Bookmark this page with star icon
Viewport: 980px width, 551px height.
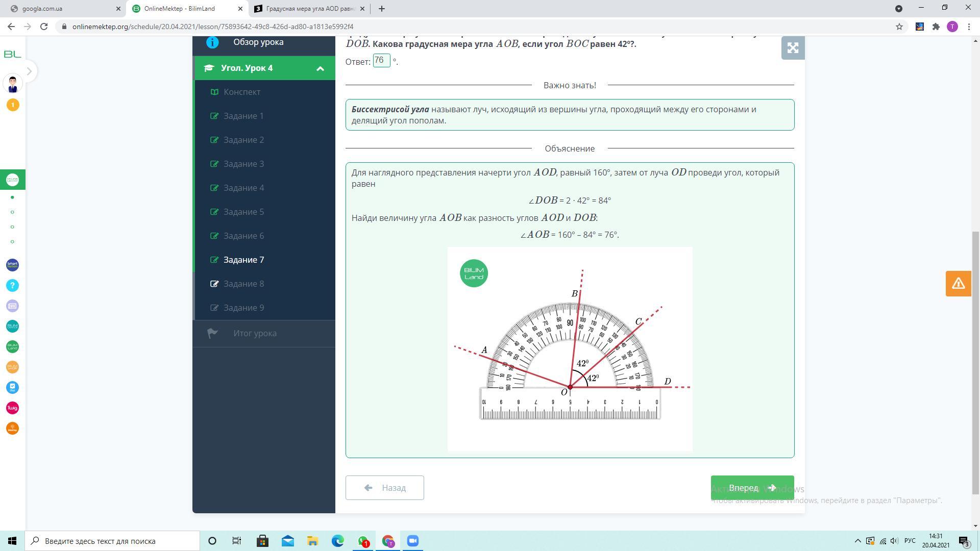(899, 27)
